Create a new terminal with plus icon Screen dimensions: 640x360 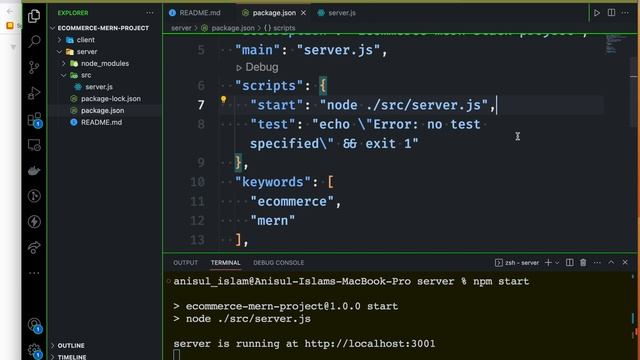(x=548, y=262)
